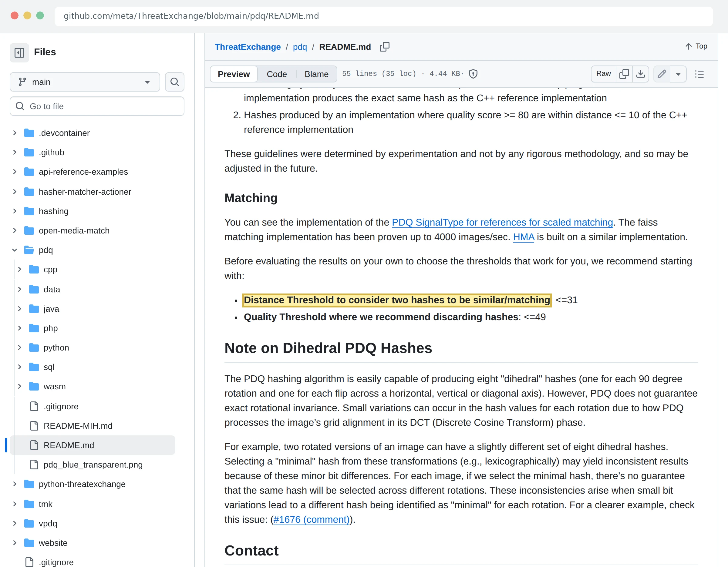Screen dimensions: 728x567
Task: Switch to the Blame tab
Action: click(316, 74)
